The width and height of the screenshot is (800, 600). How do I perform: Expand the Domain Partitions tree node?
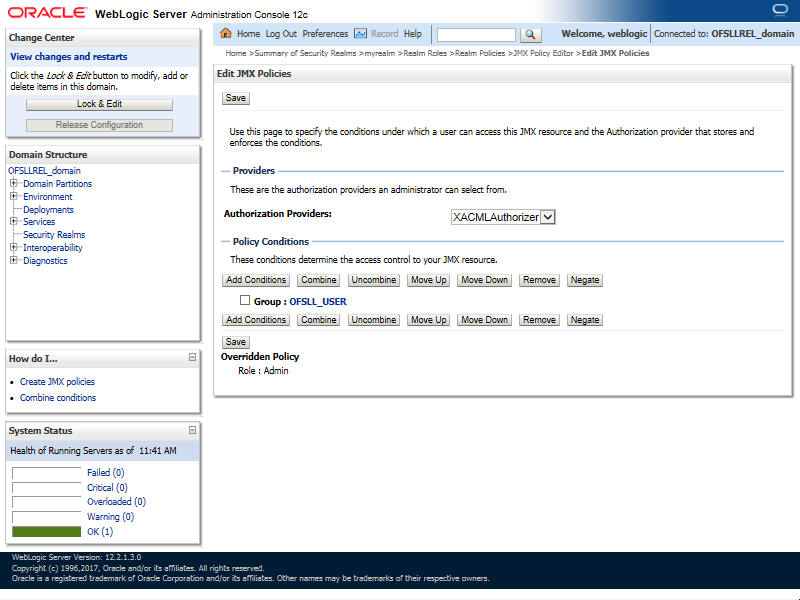coord(14,183)
